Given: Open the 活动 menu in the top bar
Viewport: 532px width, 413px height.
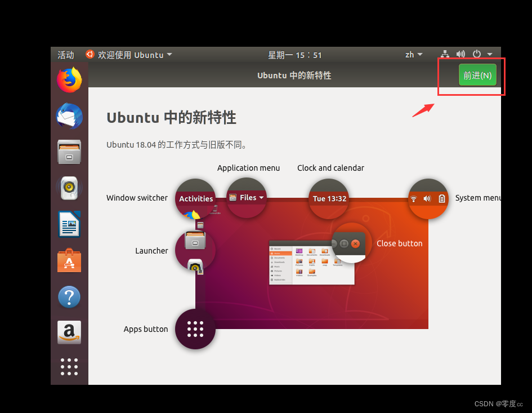Looking at the screenshot, I should point(65,55).
